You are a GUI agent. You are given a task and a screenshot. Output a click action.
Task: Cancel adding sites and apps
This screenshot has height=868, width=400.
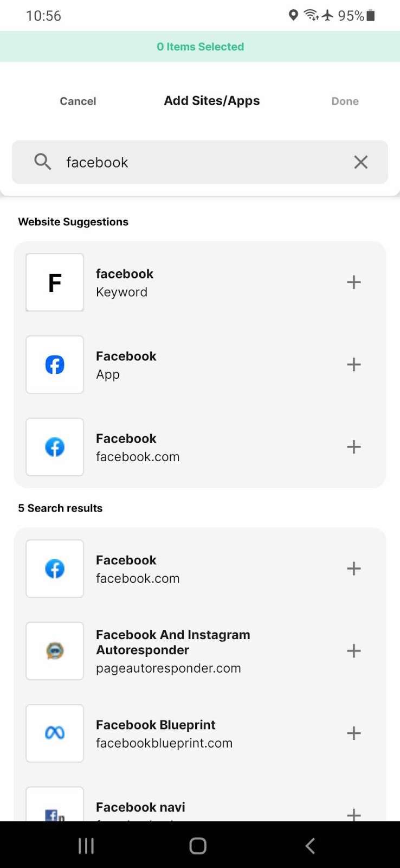[x=78, y=101]
